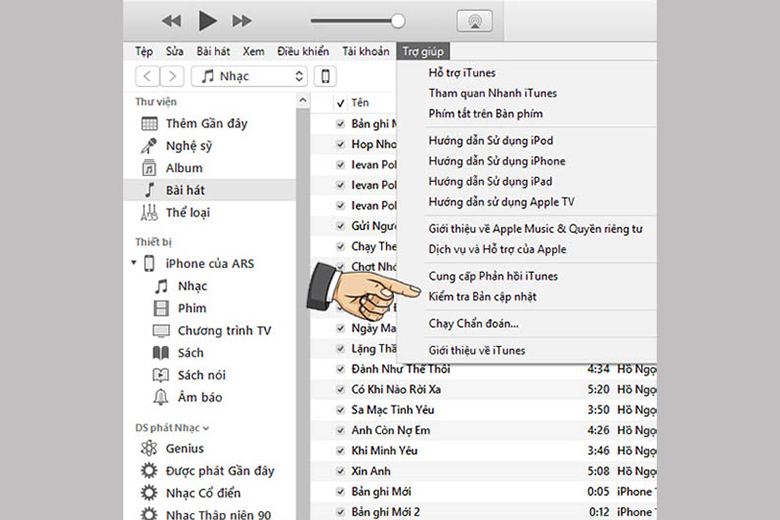This screenshot has width=780, height=520.
Task: Open the Tệp menu
Action: (144, 51)
